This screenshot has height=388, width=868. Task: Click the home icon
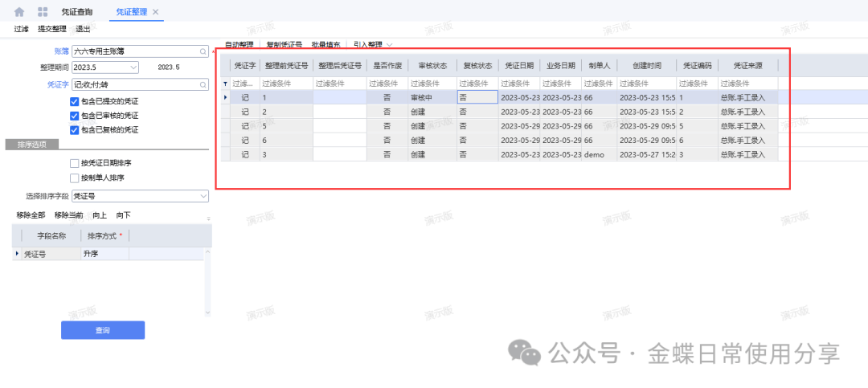[x=19, y=12]
